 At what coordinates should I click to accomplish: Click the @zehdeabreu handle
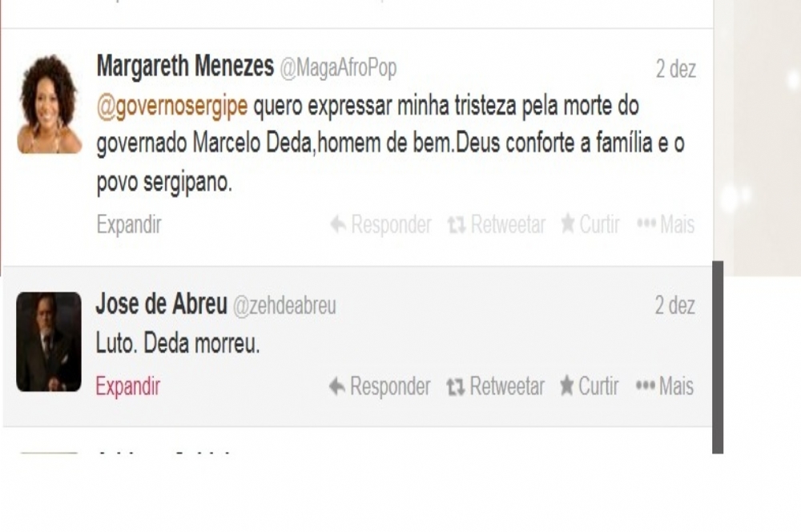coord(284,306)
